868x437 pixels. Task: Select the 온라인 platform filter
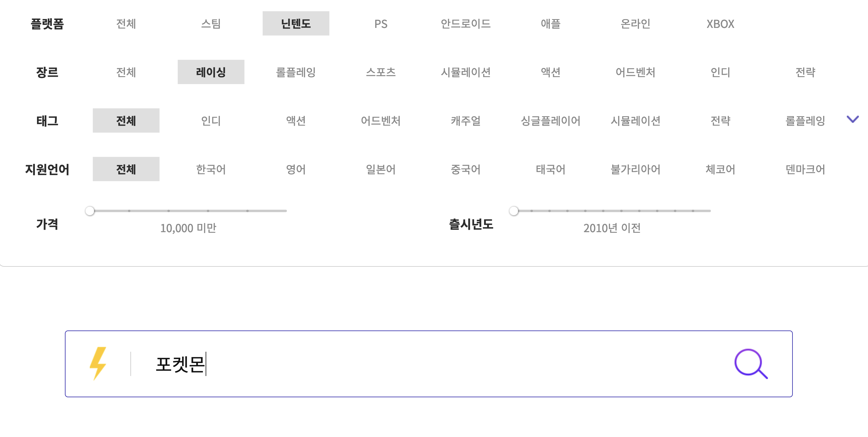635,24
